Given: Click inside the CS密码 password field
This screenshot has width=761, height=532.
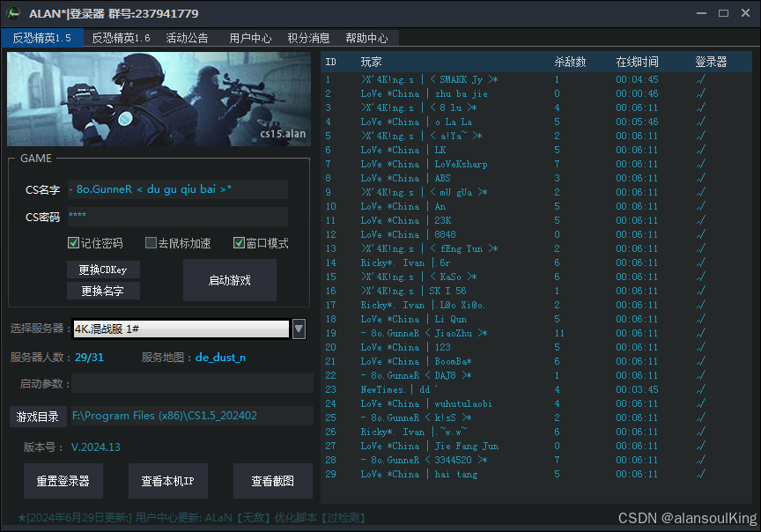Looking at the screenshot, I should (x=176, y=215).
